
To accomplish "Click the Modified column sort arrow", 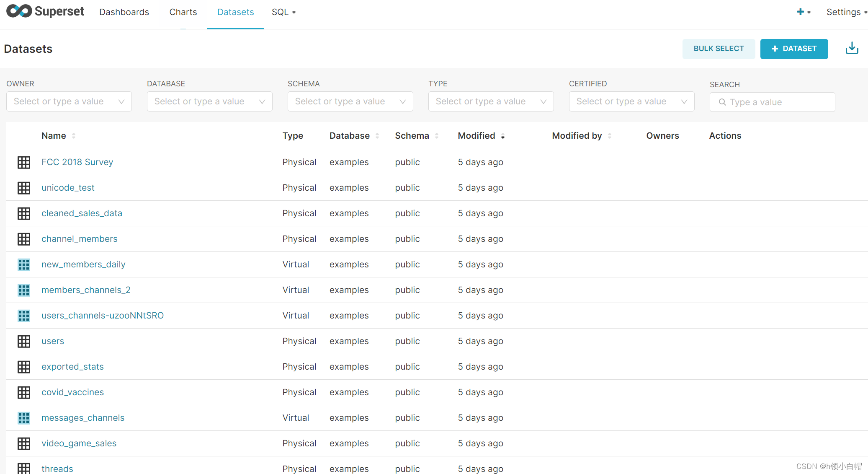I will 503,136.
